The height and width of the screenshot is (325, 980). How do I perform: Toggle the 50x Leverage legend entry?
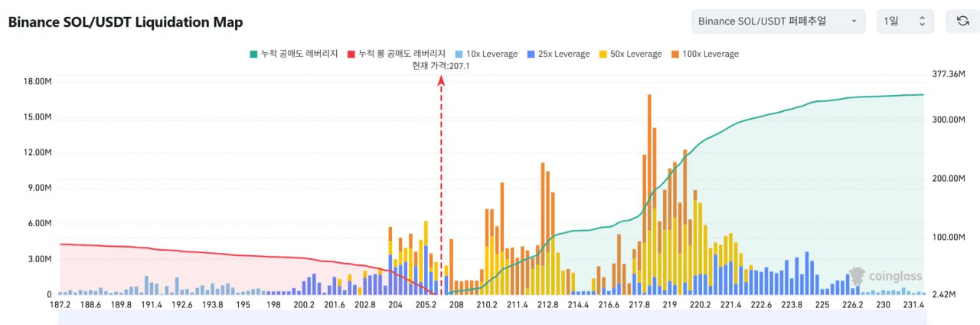pyautogui.click(x=629, y=54)
